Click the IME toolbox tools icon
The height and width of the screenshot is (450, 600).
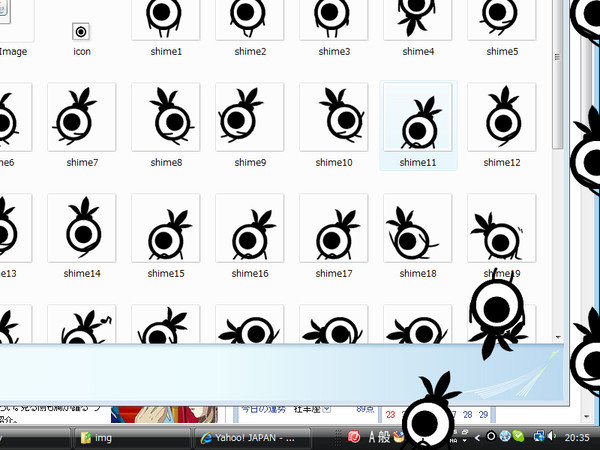click(398, 437)
